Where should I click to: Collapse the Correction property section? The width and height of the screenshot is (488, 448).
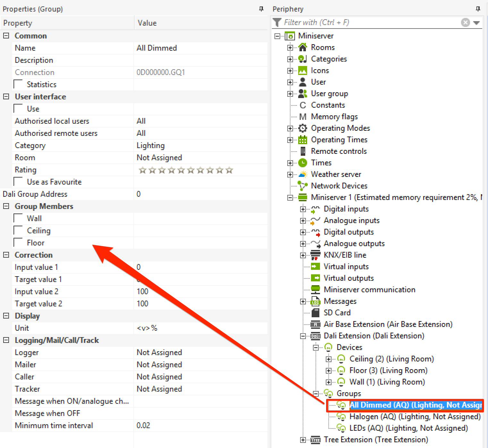(x=6, y=255)
